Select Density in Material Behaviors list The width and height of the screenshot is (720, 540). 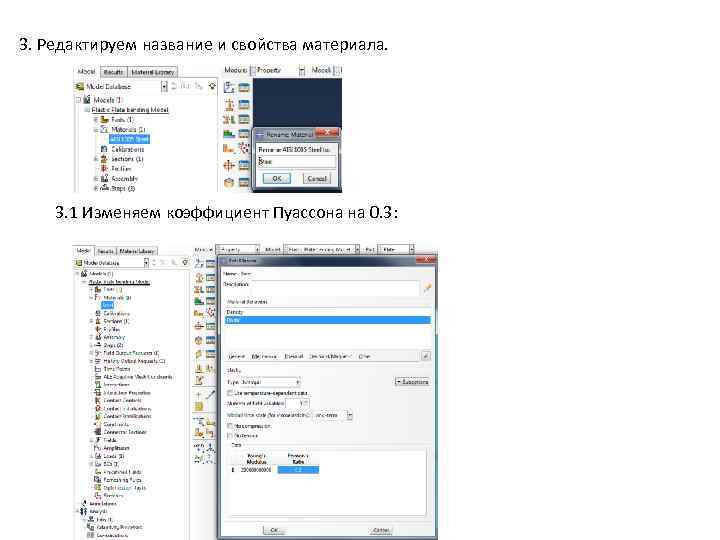[x=235, y=312]
